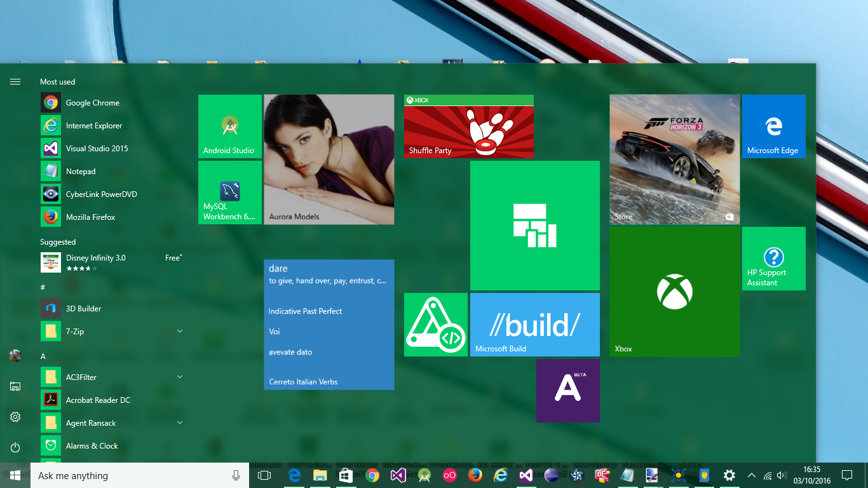Open Chrome from the taskbar
The height and width of the screenshot is (488, 868).
(x=372, y=475)
